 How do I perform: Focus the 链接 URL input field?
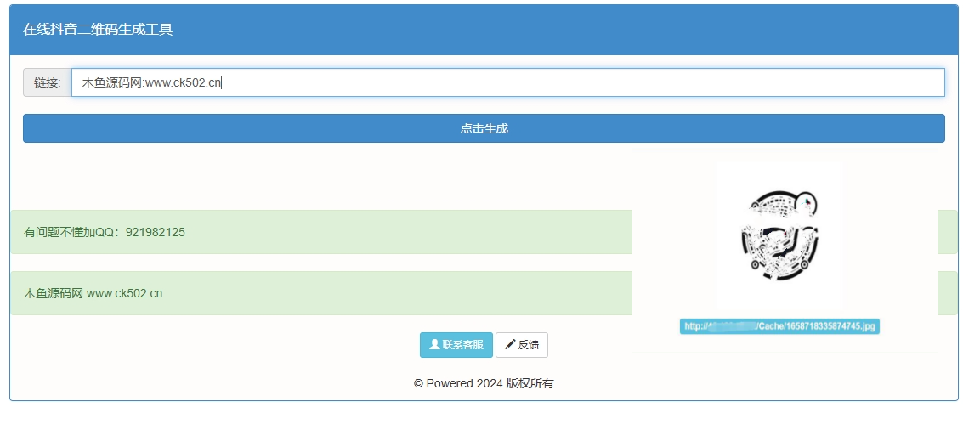(508, 82)
